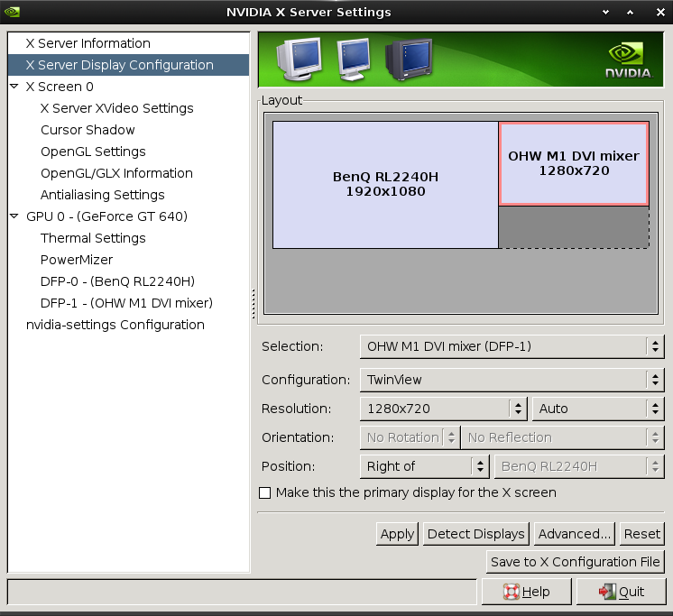Click the exit icon on the Quit button
This screenshot has width=673, height=616.
607,592
